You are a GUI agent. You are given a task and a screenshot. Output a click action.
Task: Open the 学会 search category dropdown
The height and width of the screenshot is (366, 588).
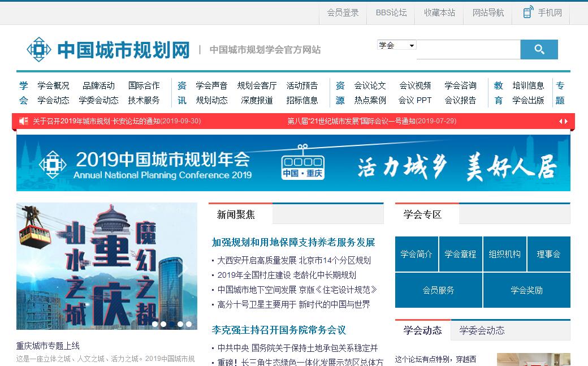pos(396,45)
